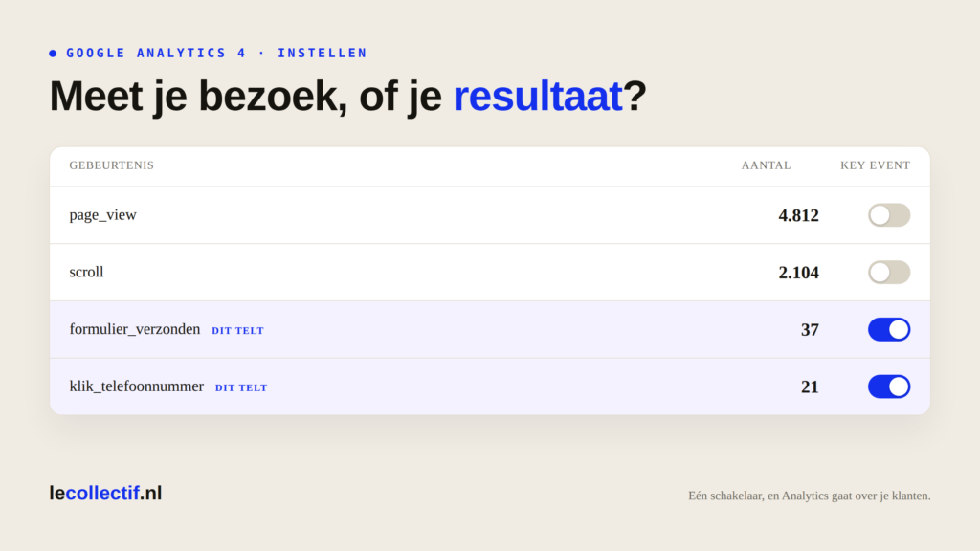
Task: Click the Google Analytics 4 Instellen label
Action: (216, 54)
